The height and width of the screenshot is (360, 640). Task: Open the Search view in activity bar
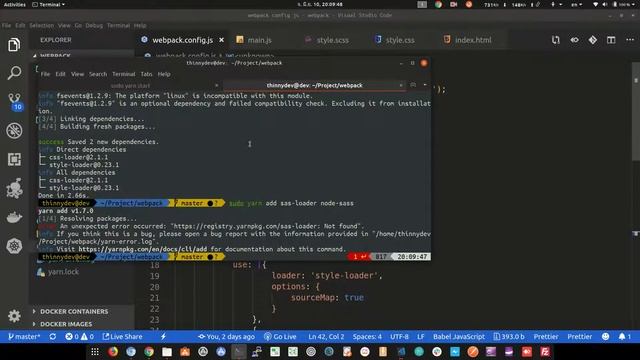[x=14, y=73]
